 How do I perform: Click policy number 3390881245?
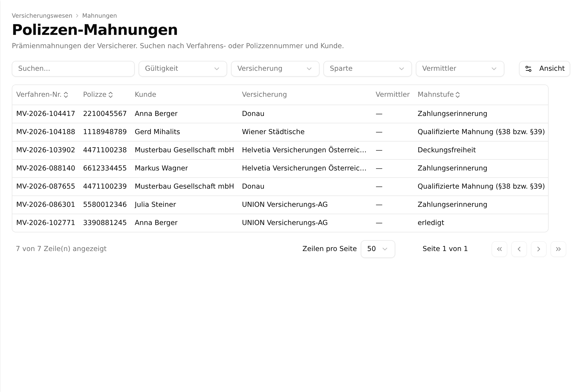[x=105, y=223]
